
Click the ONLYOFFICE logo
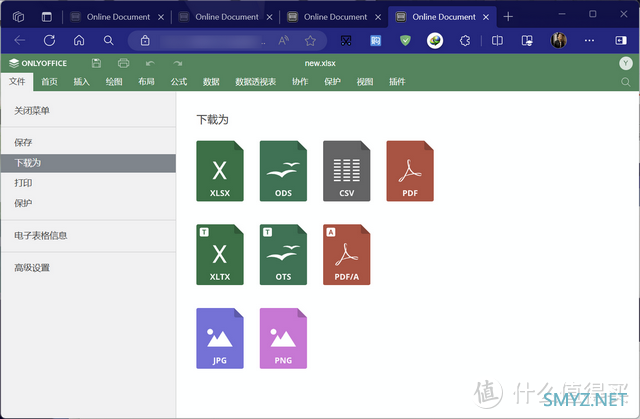coord(38,63)
